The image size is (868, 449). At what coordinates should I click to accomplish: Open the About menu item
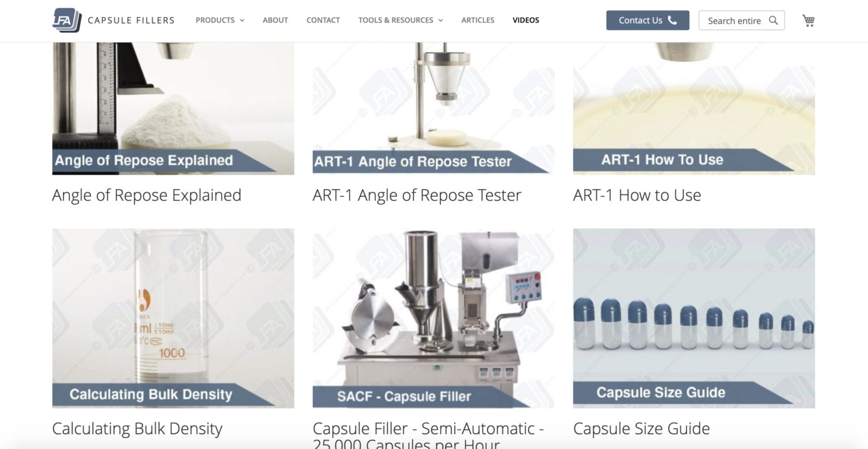click(275, 20)
